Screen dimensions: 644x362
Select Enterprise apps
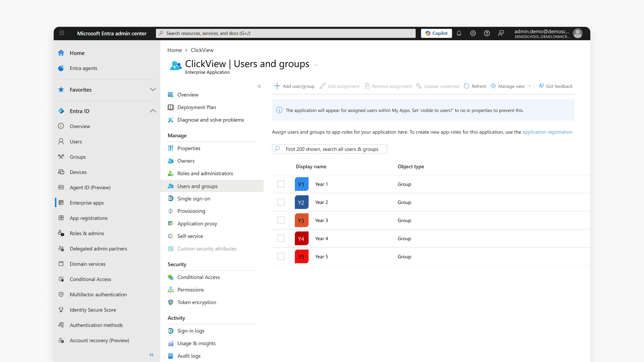(87, 203)
